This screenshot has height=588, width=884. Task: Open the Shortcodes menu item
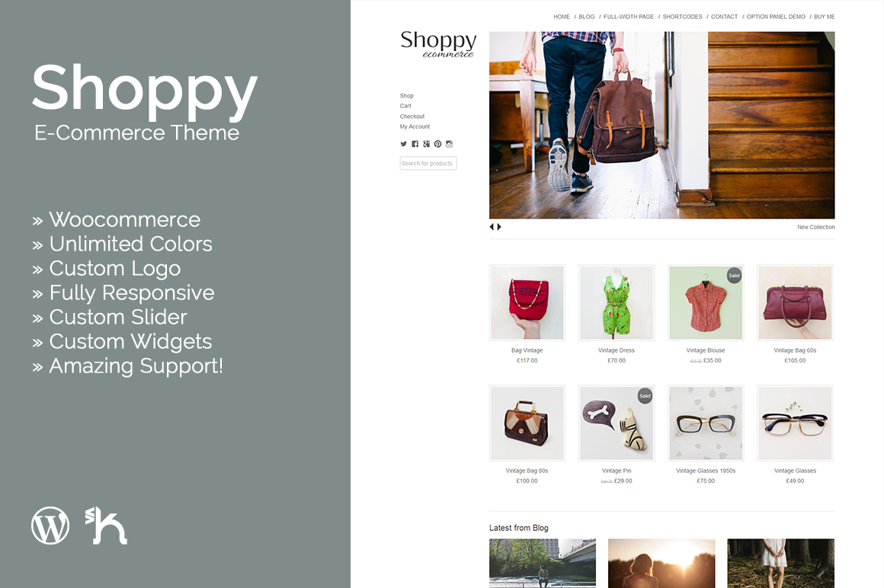682,17
